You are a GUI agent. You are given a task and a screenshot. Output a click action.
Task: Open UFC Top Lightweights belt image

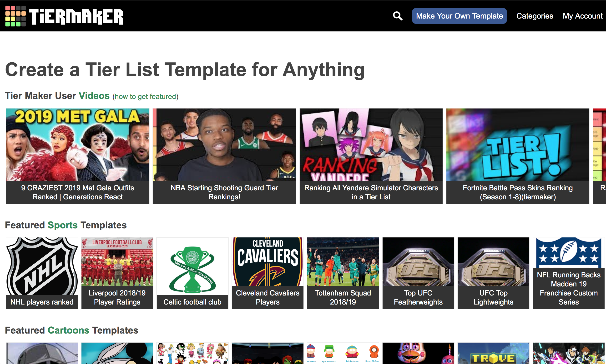[493, 262]
